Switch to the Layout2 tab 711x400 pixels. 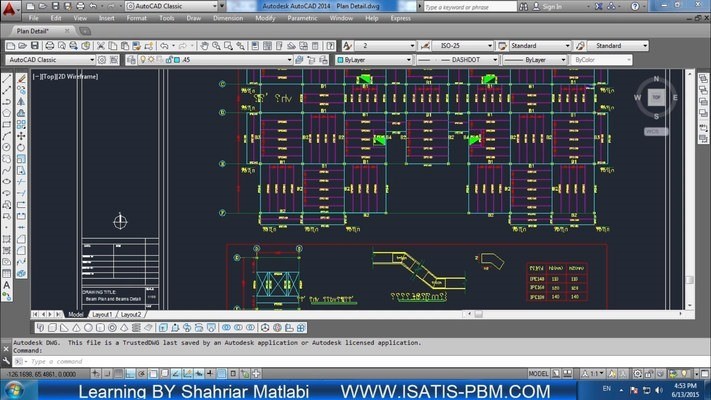coord(131,314)
